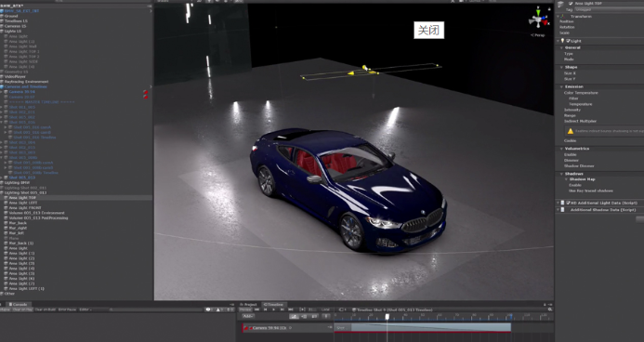Click the scene orientation gizmo
Image resolution: width=644 pixels, height=342 pixels.
tap(538, 19)
